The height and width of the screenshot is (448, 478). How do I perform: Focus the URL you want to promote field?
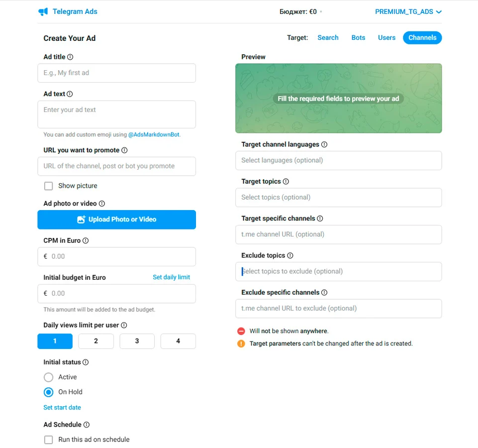pyautogui.click(x=116, y=166)
